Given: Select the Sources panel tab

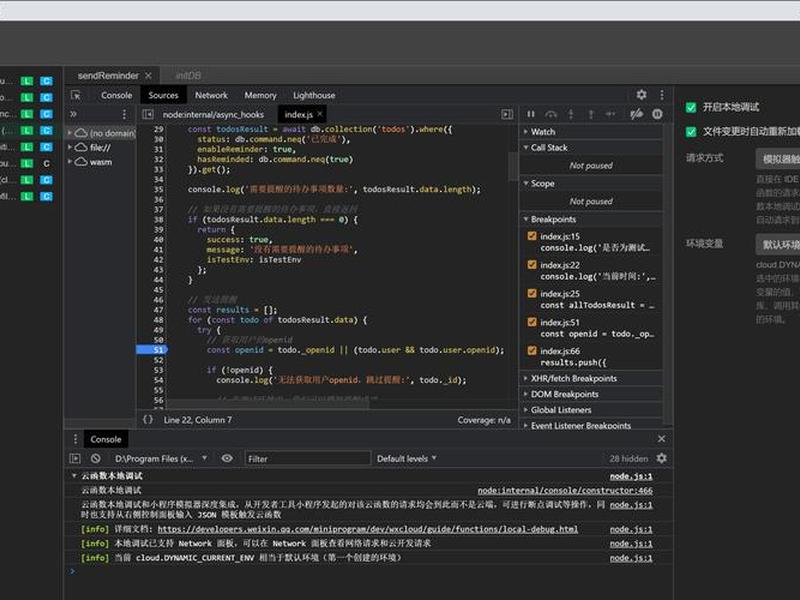Looking at the screenshot, I should point(163,95).
